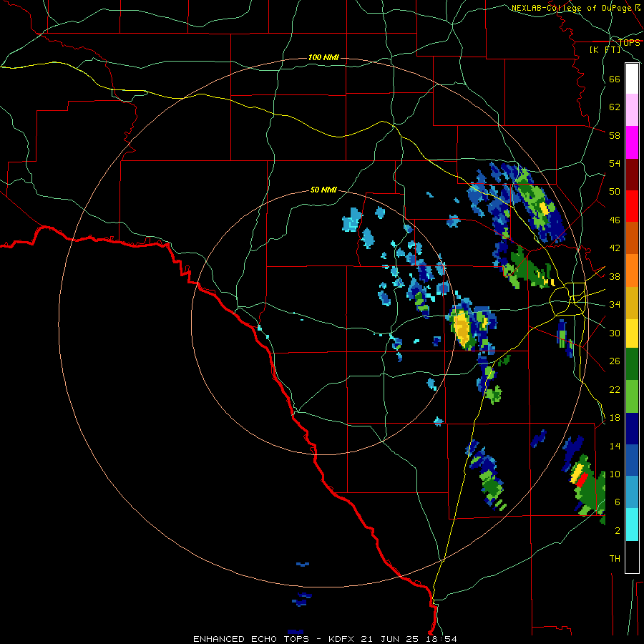
Task: Click the light pink legend swatch
Action: (x=632, y=109)
